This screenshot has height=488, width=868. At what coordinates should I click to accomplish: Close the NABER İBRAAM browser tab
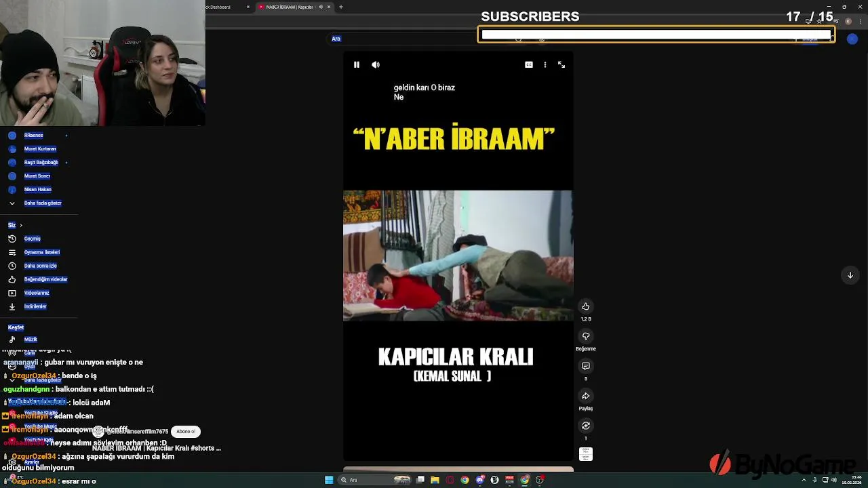(329, 7)
